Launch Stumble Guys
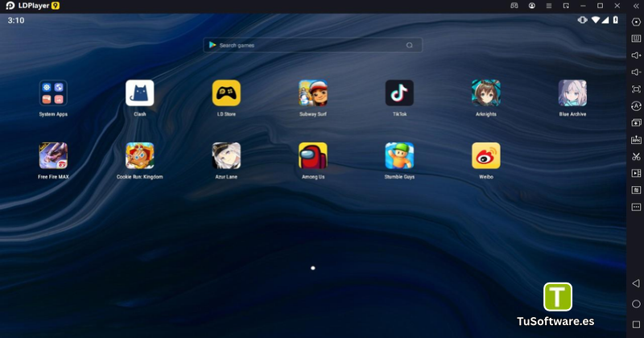644x338 pixels. click(399, 155)
